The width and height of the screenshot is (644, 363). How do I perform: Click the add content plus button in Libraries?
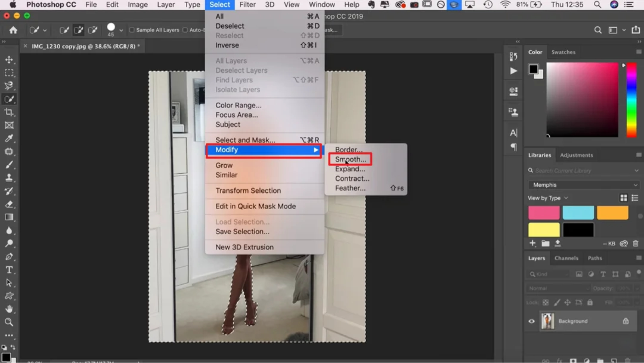click(533, 243)
